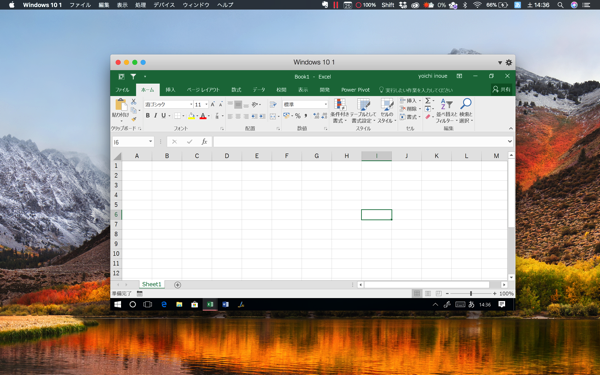Click the Clear eraser icon
The width and height of the screenshot is (600, 375).
(428, 117)
